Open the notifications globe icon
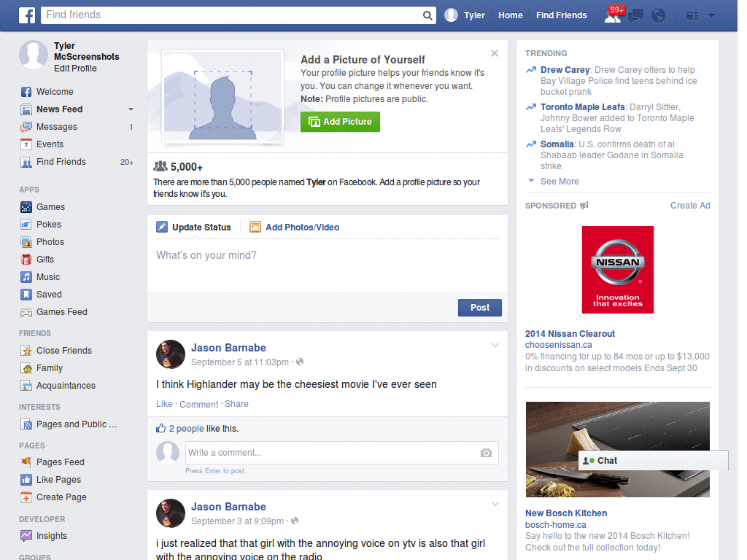Screen dimensions: 747x560 [x=659, y=16]
